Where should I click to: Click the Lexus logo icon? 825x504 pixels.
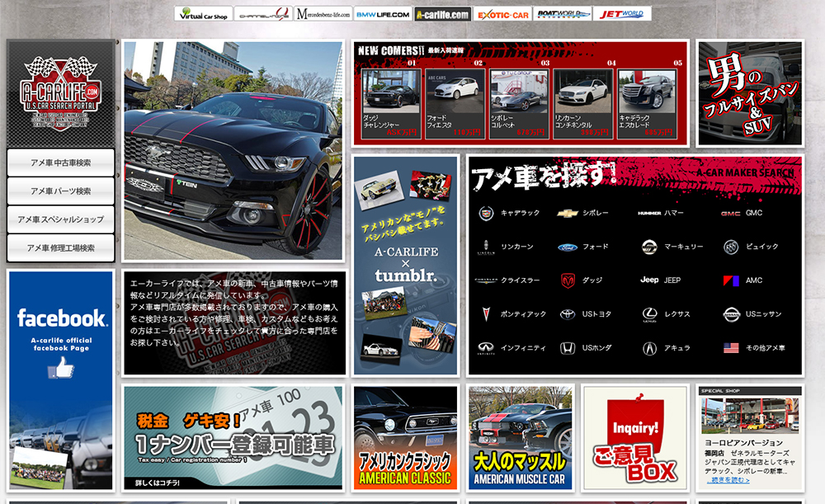pyautogui.click(x=649, y=314)
